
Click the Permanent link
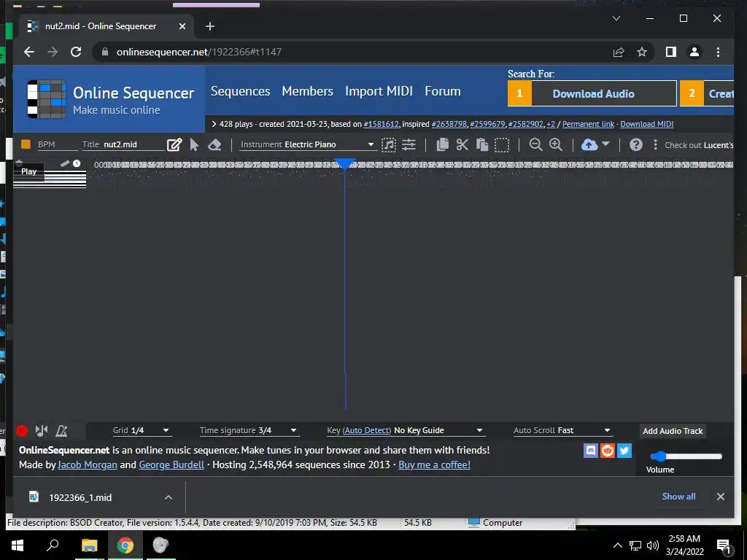point(588,124)
